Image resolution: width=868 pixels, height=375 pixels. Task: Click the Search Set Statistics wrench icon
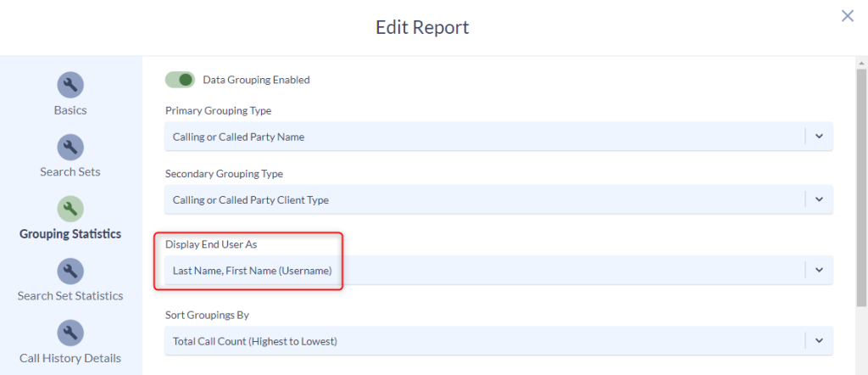(x=70, y=271)
